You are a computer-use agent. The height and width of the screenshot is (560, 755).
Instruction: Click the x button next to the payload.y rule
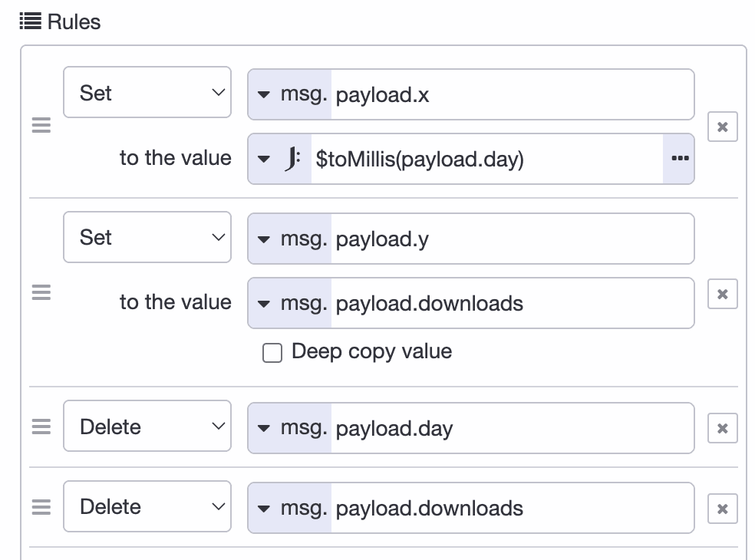click(x=722, y=294)
